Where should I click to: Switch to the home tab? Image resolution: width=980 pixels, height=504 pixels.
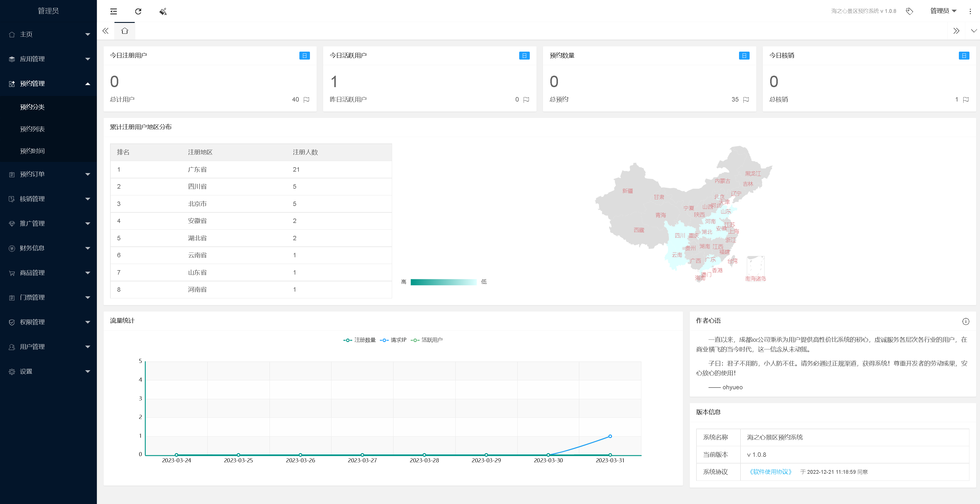click(124, 31)
